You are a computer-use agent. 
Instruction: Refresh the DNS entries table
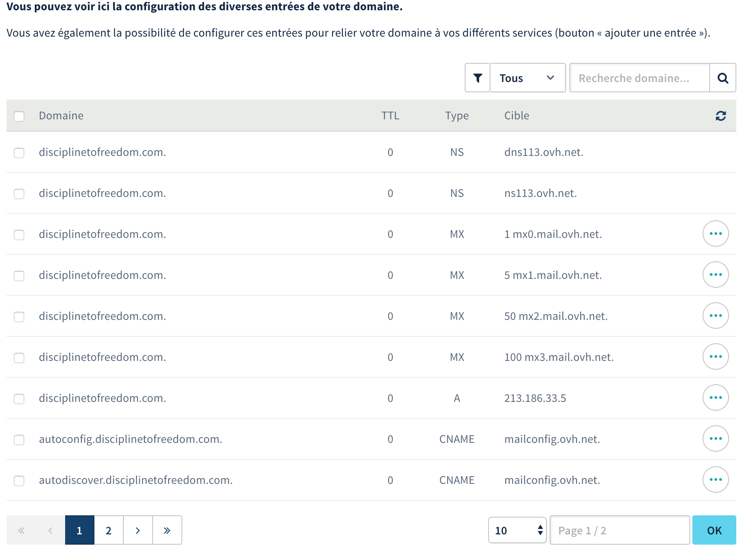click(x=721, y=116)
